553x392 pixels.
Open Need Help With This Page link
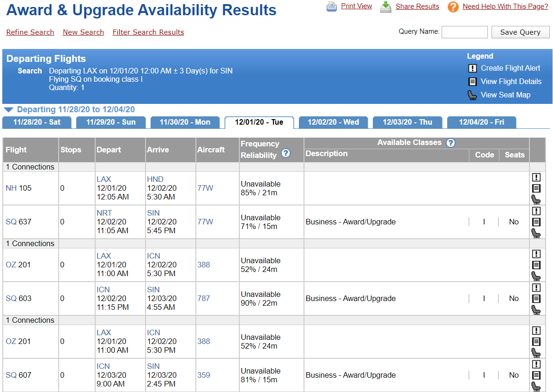pyautogui.click(x=505, y=6)
